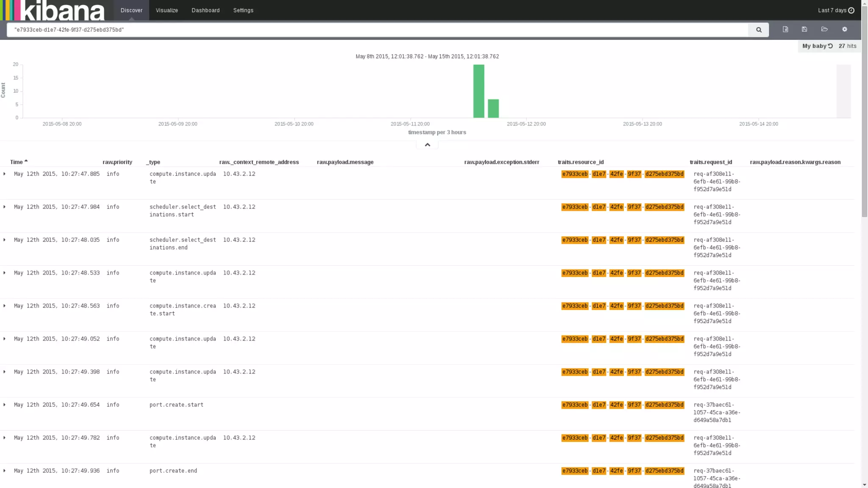868x488 pixels.
Task: Click inside the search query field
Action: coord(377,30)
